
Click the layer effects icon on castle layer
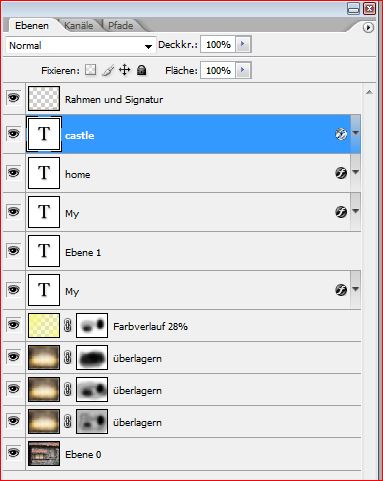click(x=341, y=134)
